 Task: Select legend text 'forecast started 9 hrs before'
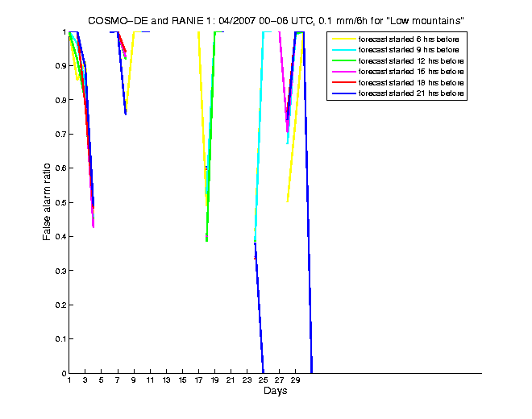point(410,49)
